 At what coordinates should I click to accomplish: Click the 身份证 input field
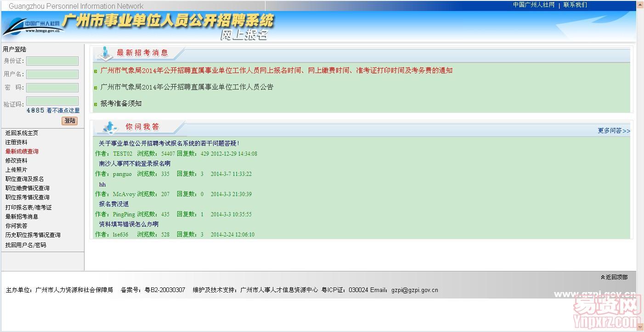coord(52,61)
